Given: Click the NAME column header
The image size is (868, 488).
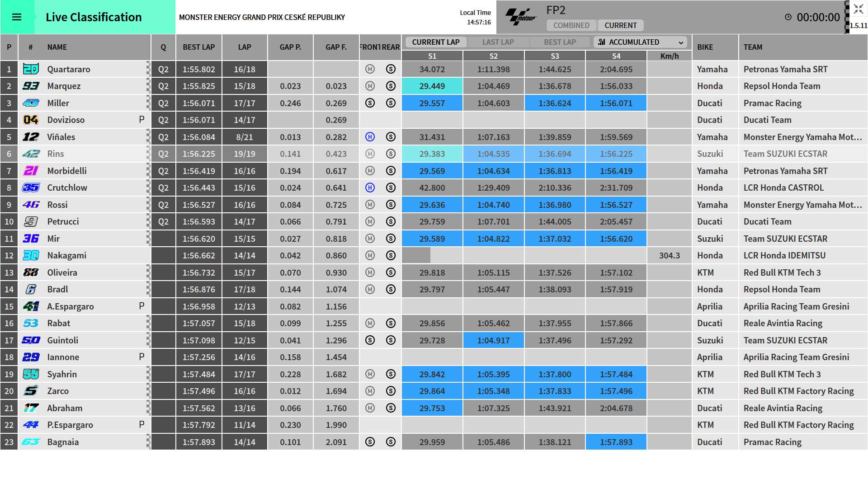Looking at the screenshot, I should (x=57, y=47).
